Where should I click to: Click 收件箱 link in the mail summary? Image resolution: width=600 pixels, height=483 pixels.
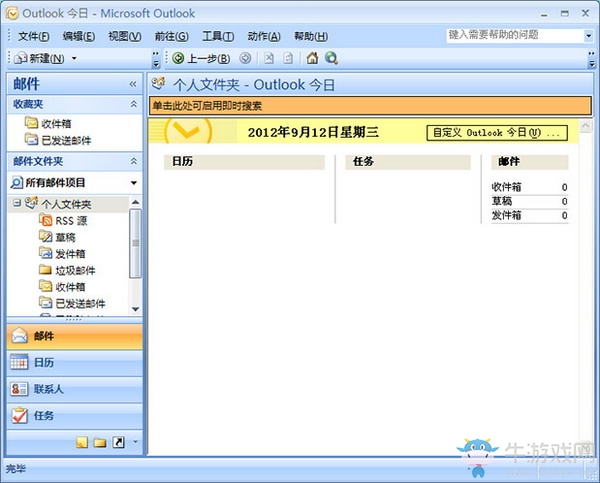coord(506,187)
